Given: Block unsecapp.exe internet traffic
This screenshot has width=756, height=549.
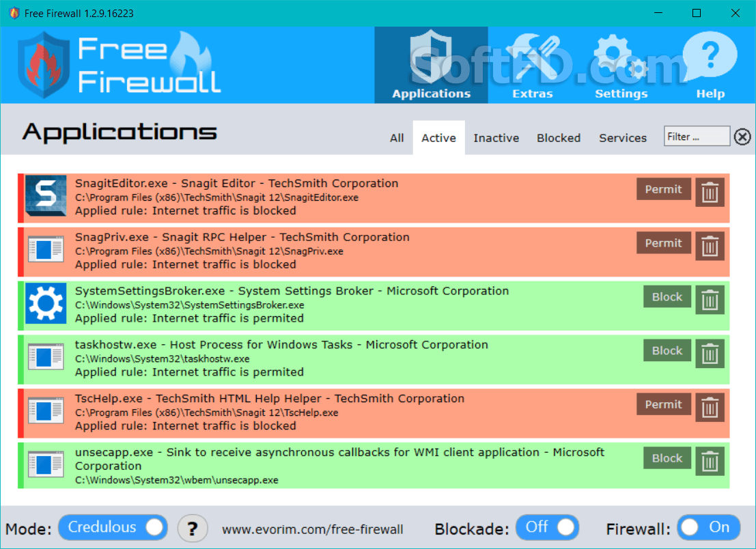Looking at the screenshot, I should coord(667,458).
